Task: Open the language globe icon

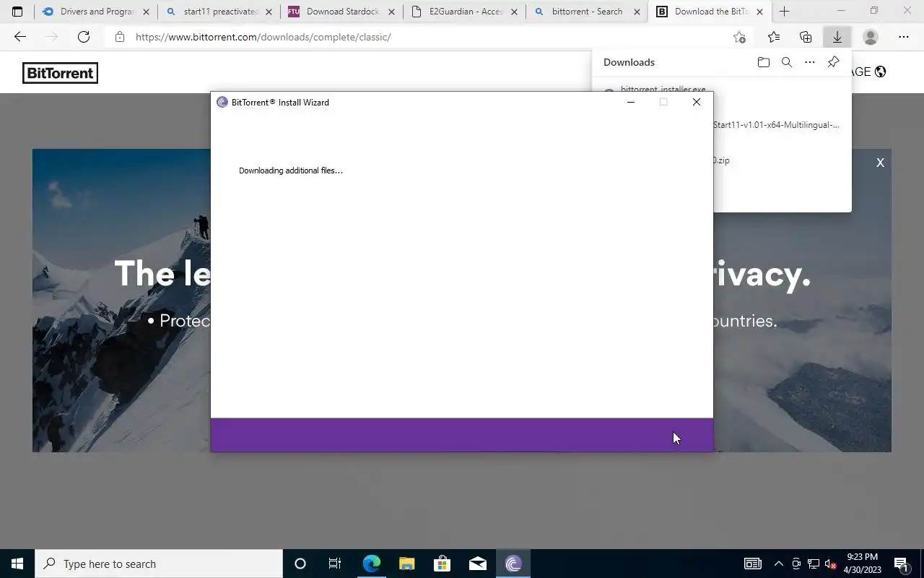Action: pyautogui.click(x=880, y=72)
